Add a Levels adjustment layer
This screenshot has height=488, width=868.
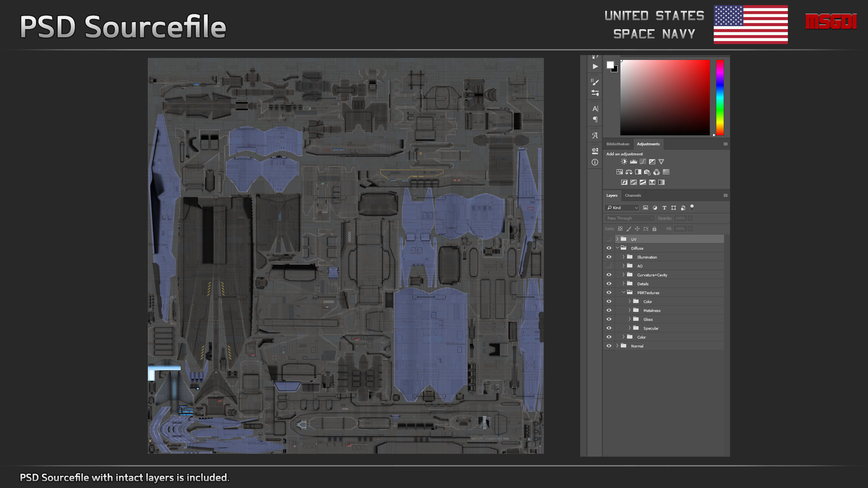[633, 161]
